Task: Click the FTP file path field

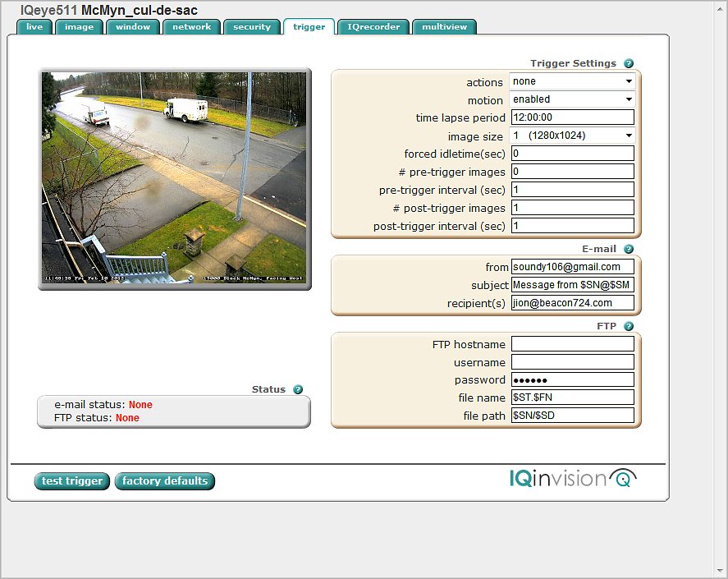Action: point(572,416)
